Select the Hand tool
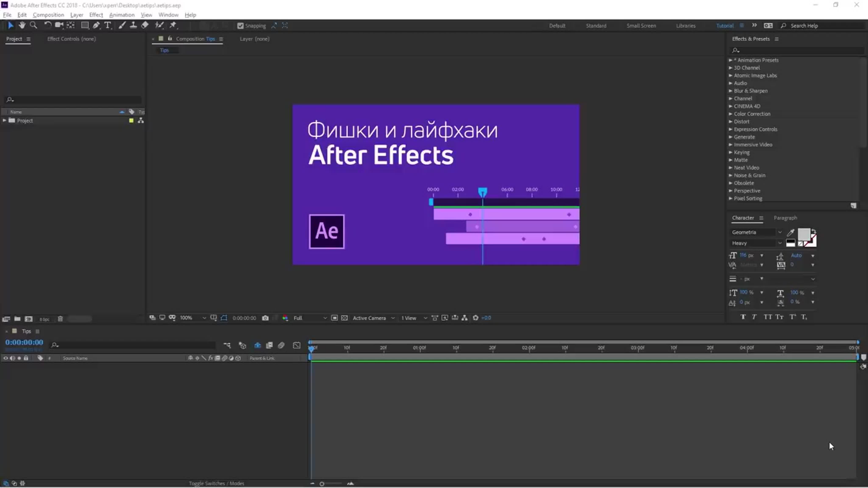The image size is (868, 488). click(x=22, y=25)
